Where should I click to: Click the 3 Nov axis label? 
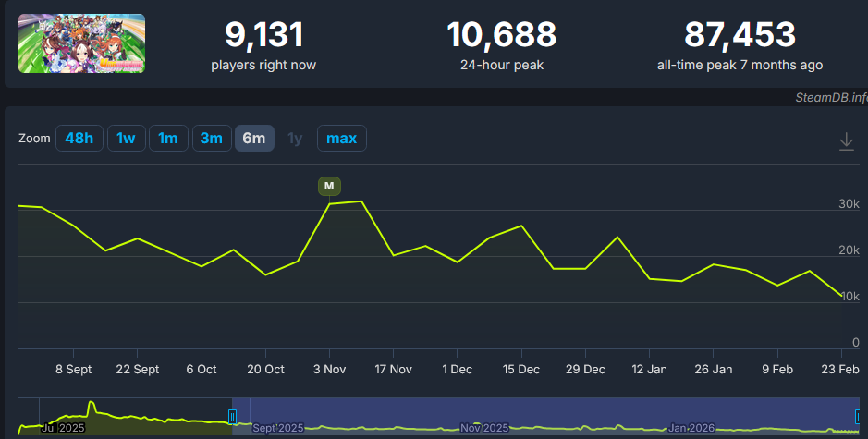click(329, 370)
